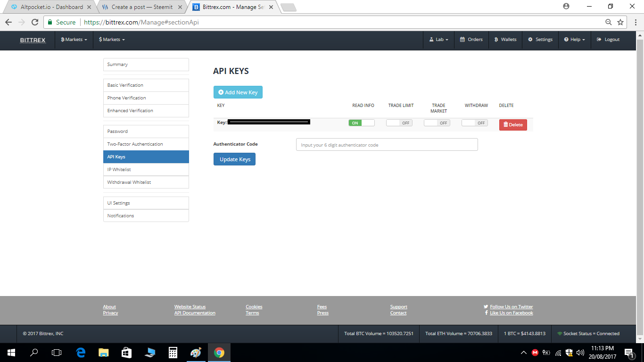
Task: Open a new browser tab
Action: tap(288, 7)
